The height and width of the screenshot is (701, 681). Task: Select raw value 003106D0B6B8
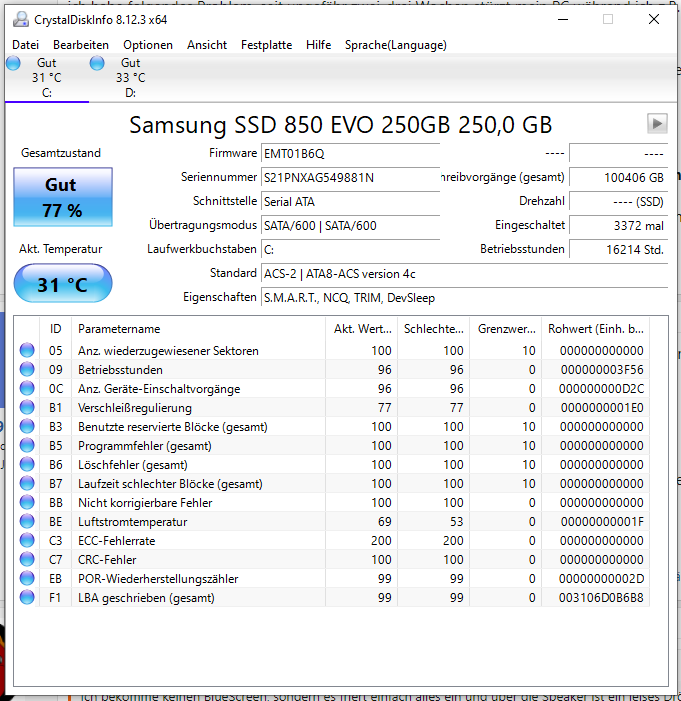[601, 598]
